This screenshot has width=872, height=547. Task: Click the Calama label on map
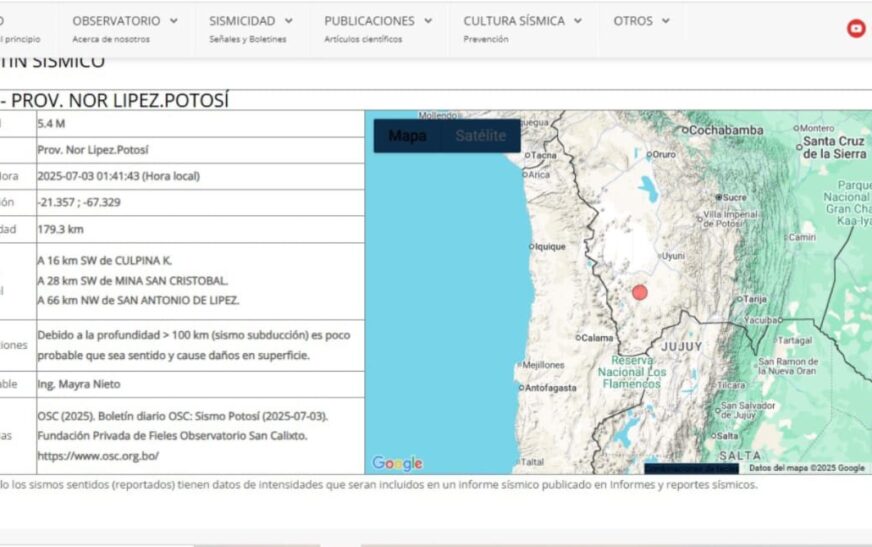(597, 337)
